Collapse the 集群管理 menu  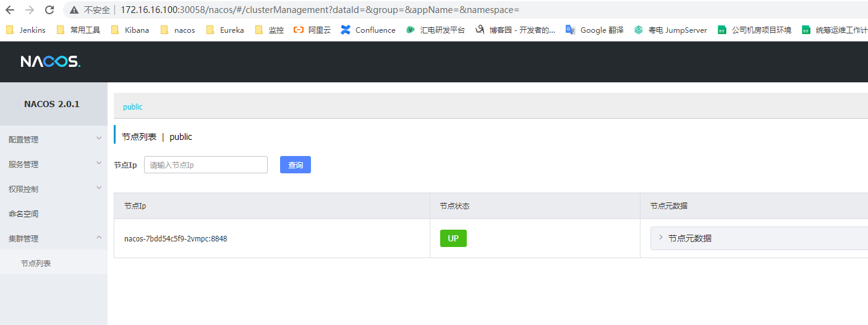54,238
